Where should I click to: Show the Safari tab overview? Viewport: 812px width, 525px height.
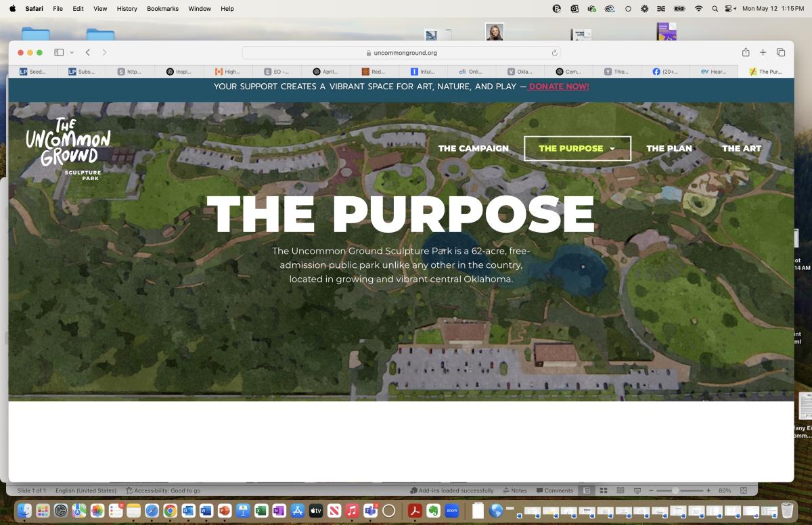tap(780, 53)
